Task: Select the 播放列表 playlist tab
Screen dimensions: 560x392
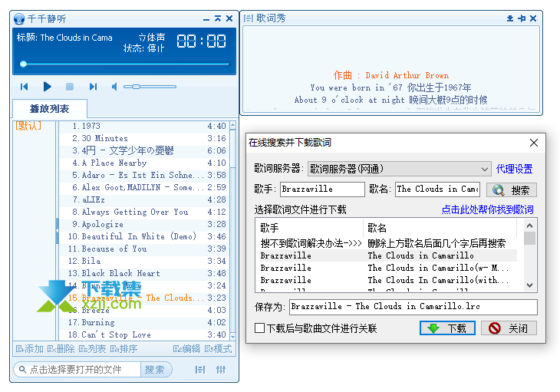Action: pos(50,109)
